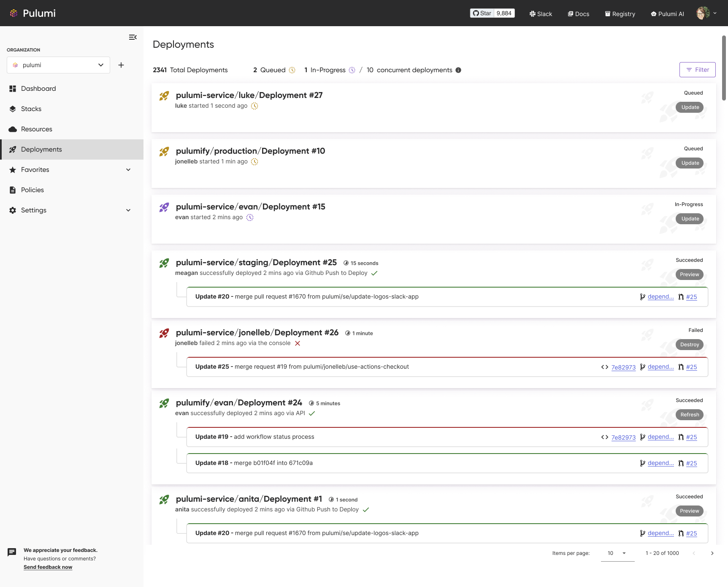
Task: Open Stacks in the sidebar
Action: 72,109
